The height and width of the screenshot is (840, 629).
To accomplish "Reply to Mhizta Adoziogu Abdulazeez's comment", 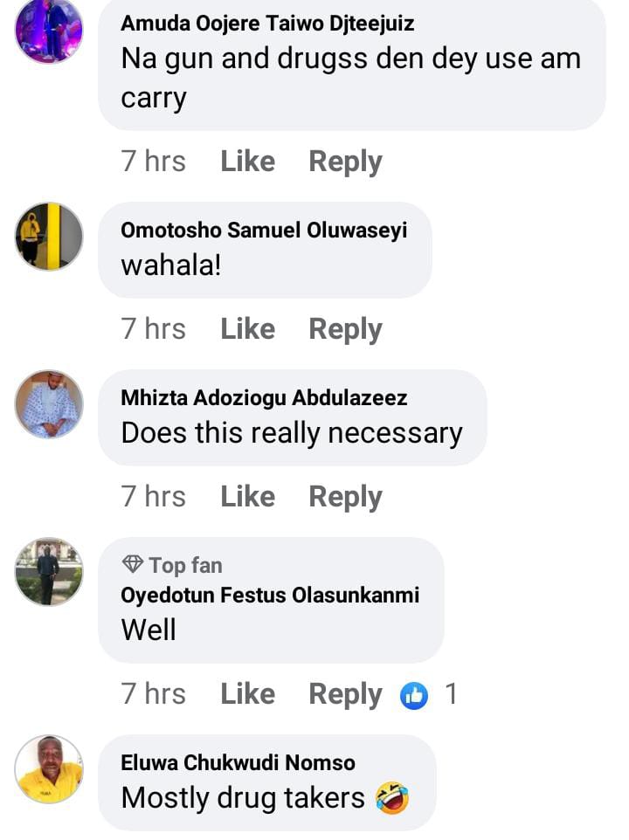I will click(x=345, y=497).
